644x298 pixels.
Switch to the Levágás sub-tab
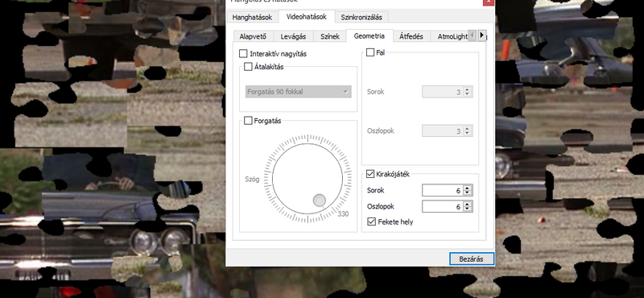click(293, 36)
